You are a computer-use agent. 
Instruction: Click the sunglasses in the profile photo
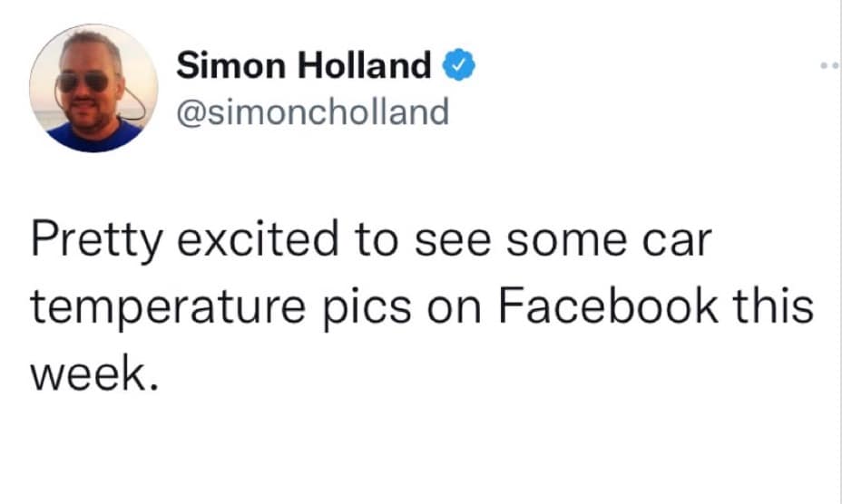point(83,82)
